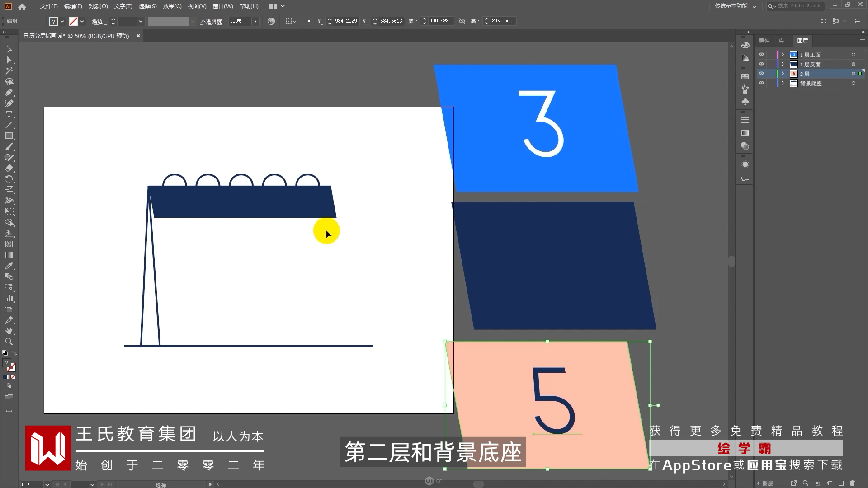868x488 pixels.
Task: Hide the 1层正面 layer
Action: pyautogui.click(x=761, y=55)
